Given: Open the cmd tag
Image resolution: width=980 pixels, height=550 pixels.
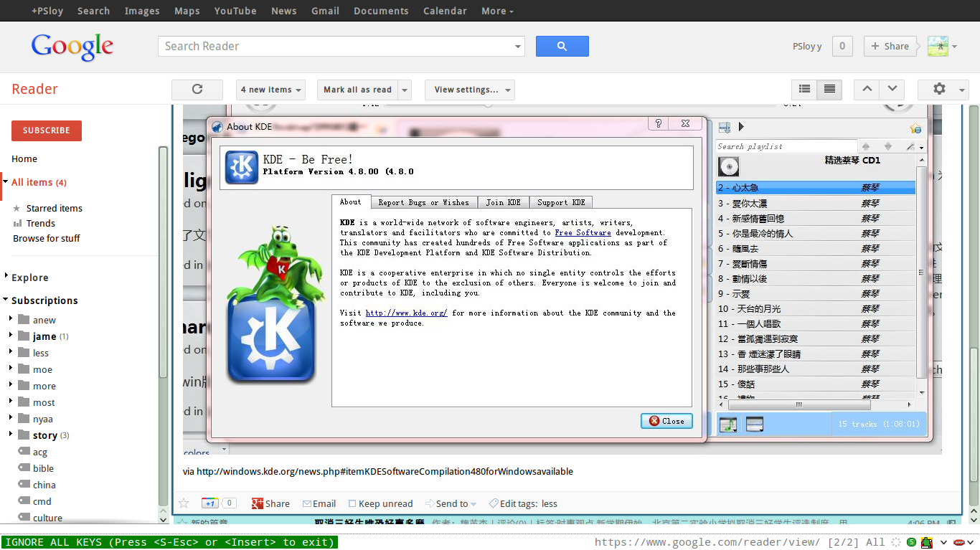Looking at the screenshot, I should [42, 501].
